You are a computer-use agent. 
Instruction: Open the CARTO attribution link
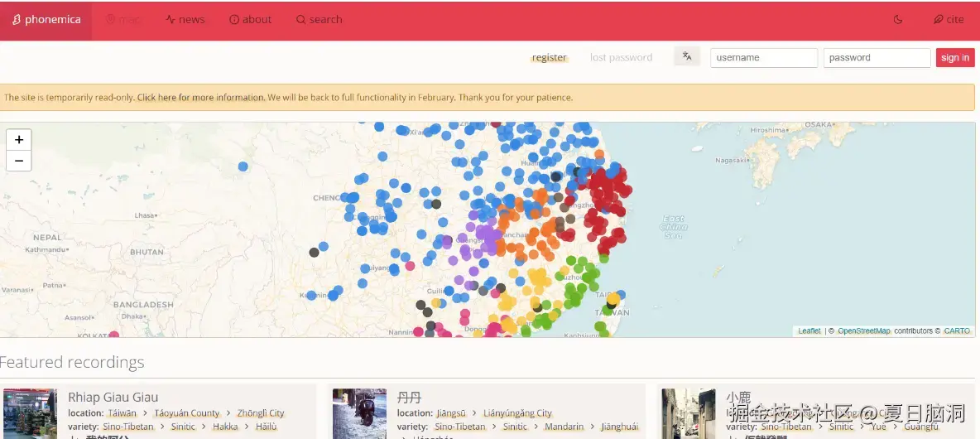[957, 330]
